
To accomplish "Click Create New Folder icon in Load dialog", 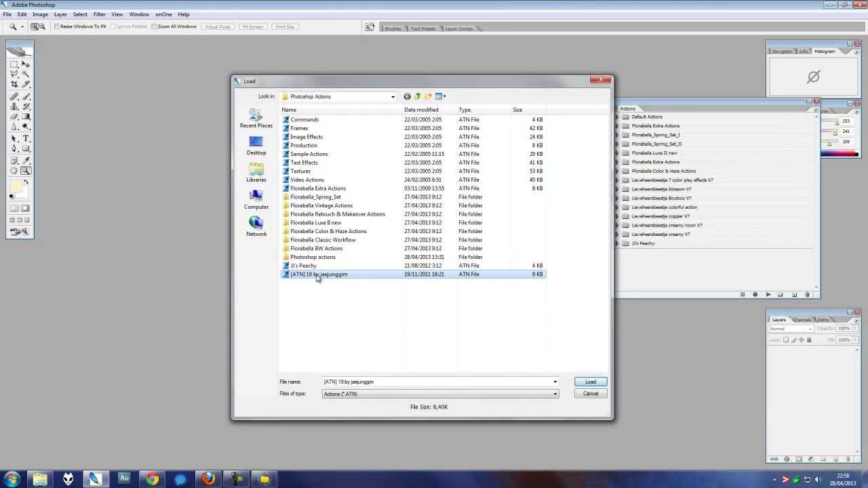I will coord(428,96).
